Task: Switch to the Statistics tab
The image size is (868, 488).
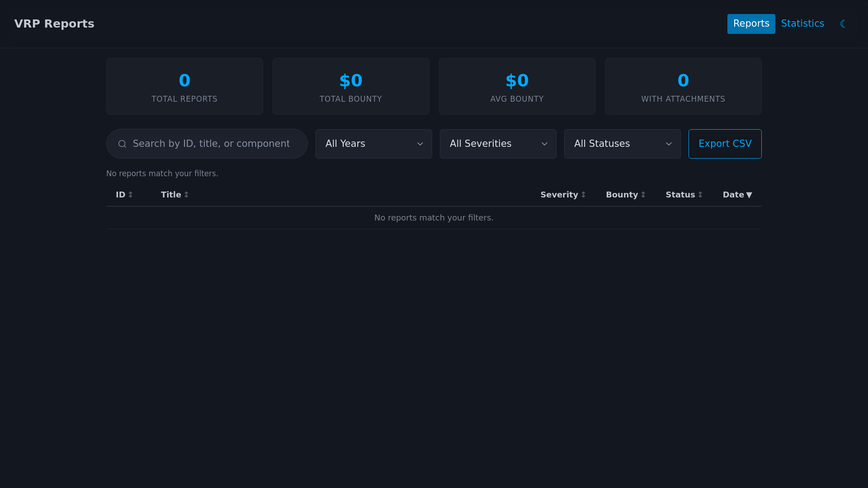Action: (802, 24)
